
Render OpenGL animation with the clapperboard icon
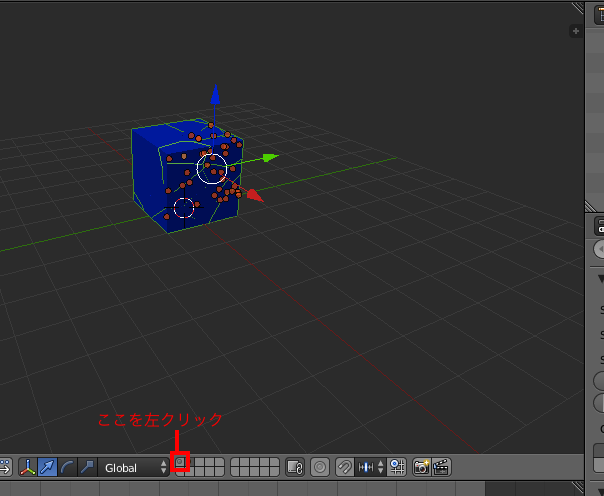point(441,467)
